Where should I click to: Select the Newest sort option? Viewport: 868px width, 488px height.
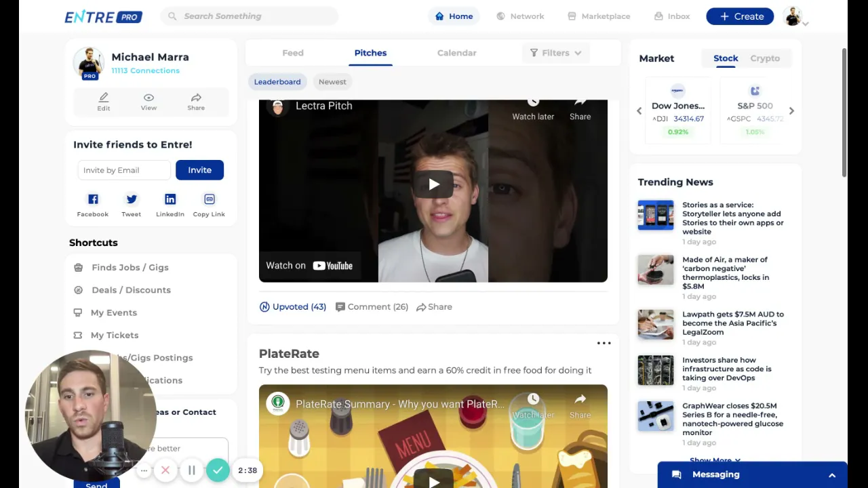coord(332,82)
